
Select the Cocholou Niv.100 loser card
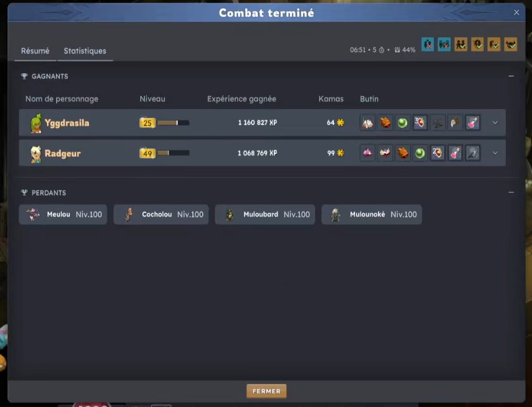[x=161, y=214]
